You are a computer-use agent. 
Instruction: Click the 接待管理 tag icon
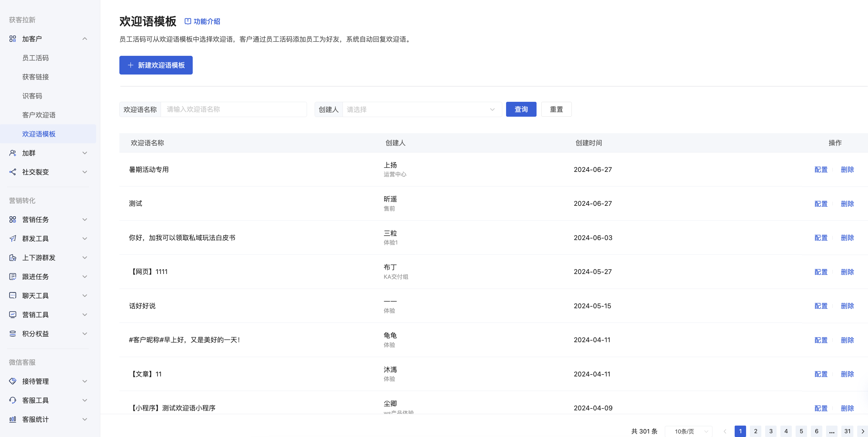coord(12,381)
